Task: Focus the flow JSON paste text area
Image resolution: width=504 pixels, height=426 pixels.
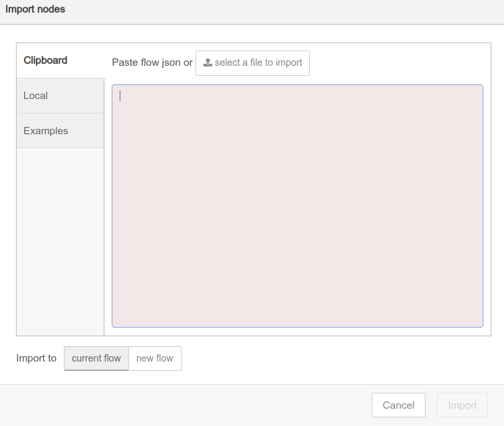Action: [x=297, y=206]
